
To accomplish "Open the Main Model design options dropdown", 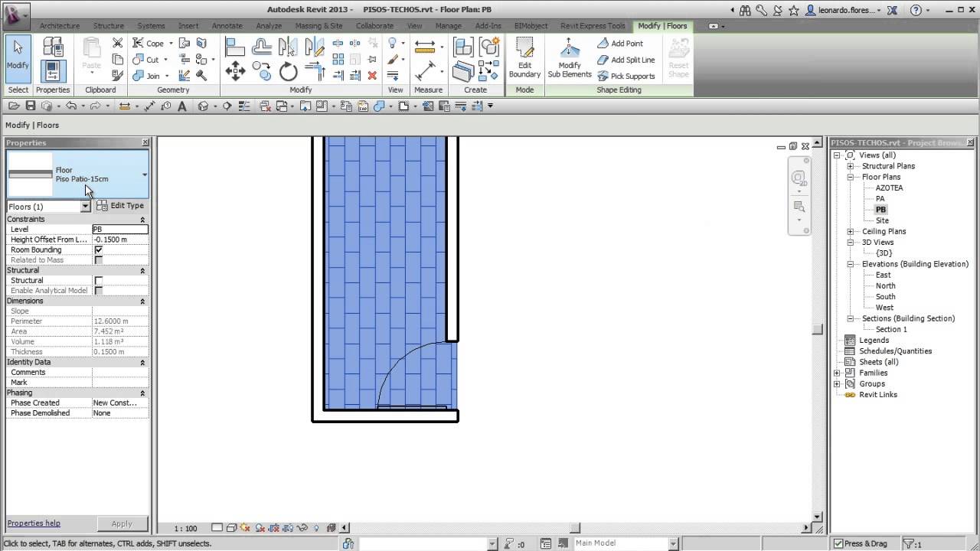I will pos(672,543).
